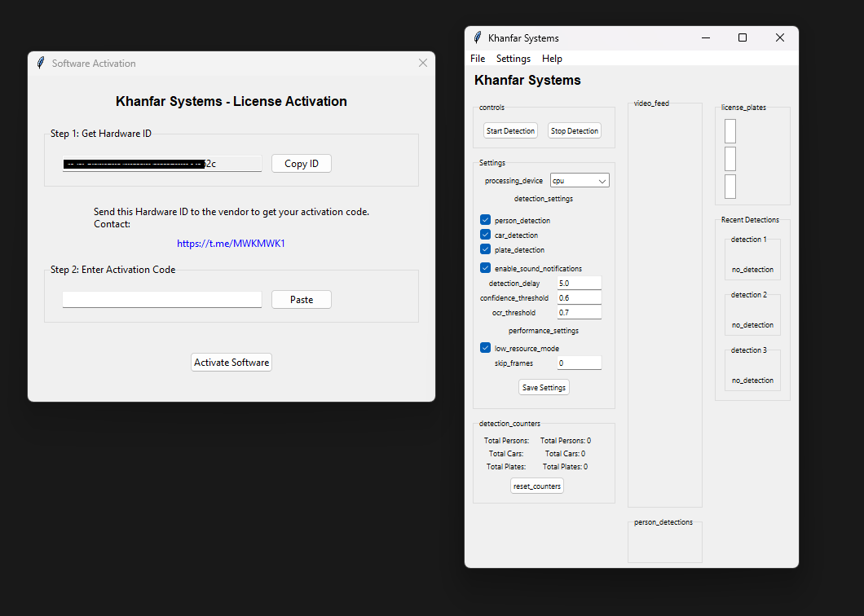Image resolution: width=864 pixels, height=616 pixels.
Task: Click the feather icon in Khanfar Systems title bar
Action: pyautogui.click(x=478, y=37)
